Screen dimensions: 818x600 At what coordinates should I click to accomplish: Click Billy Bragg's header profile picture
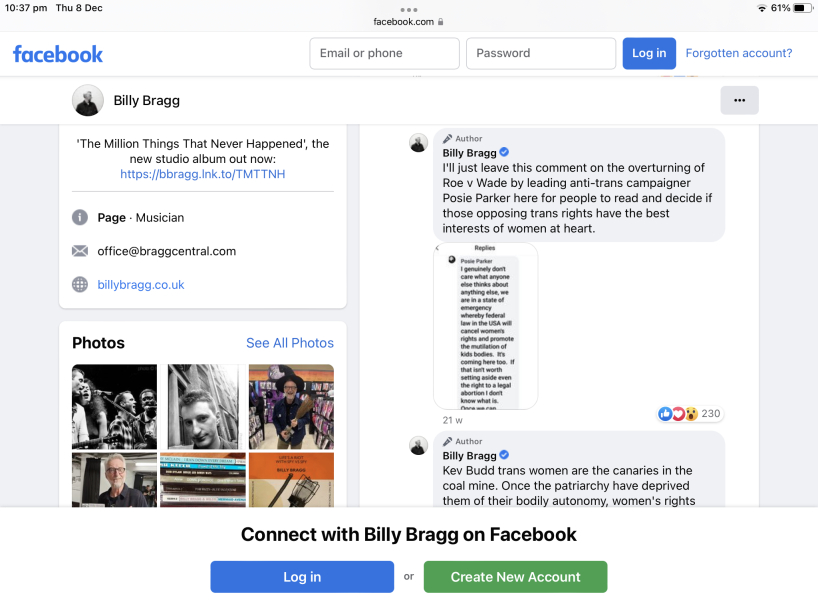coord(88,100)
